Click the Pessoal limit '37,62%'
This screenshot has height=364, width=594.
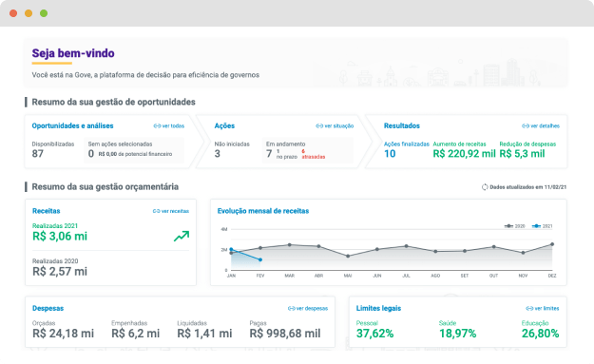[x=375, y=334]
